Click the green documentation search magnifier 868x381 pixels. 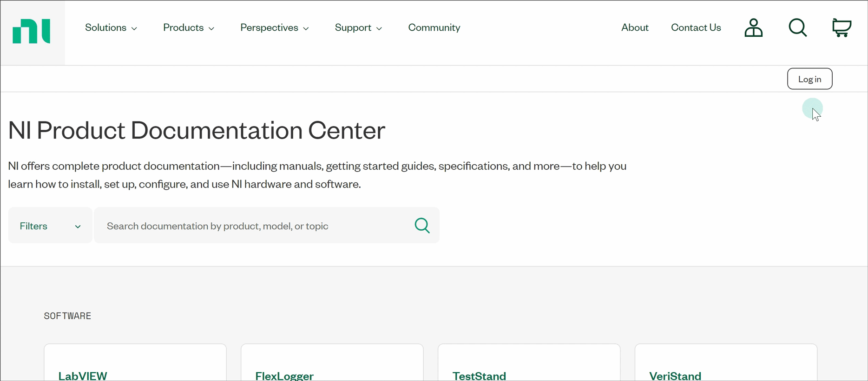(x=422, y=226)
